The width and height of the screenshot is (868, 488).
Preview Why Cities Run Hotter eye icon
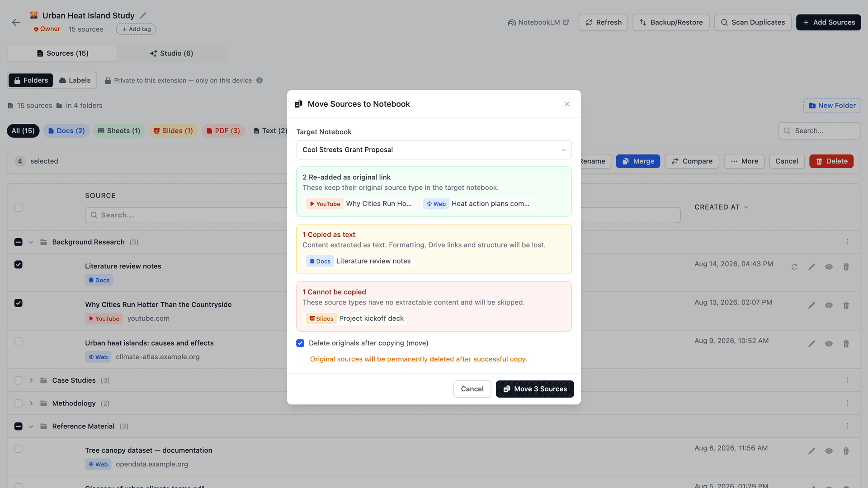(x=829, y=305)
